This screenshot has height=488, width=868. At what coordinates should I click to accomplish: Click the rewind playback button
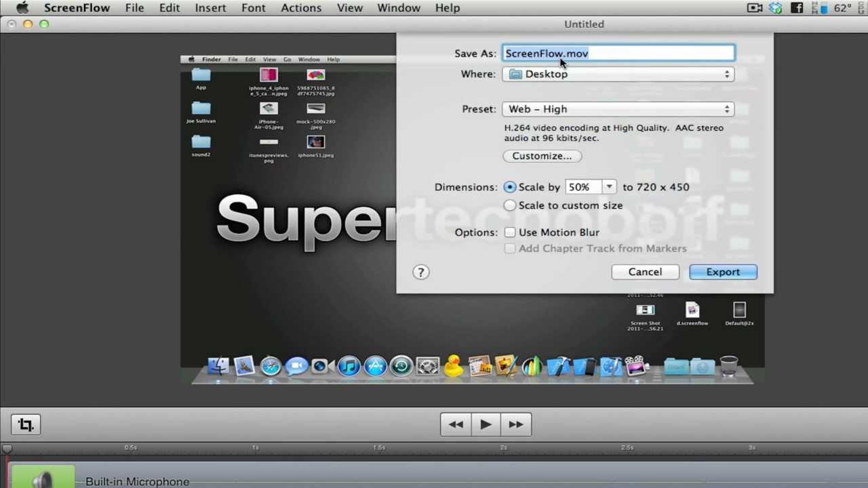tap(456, 425)
